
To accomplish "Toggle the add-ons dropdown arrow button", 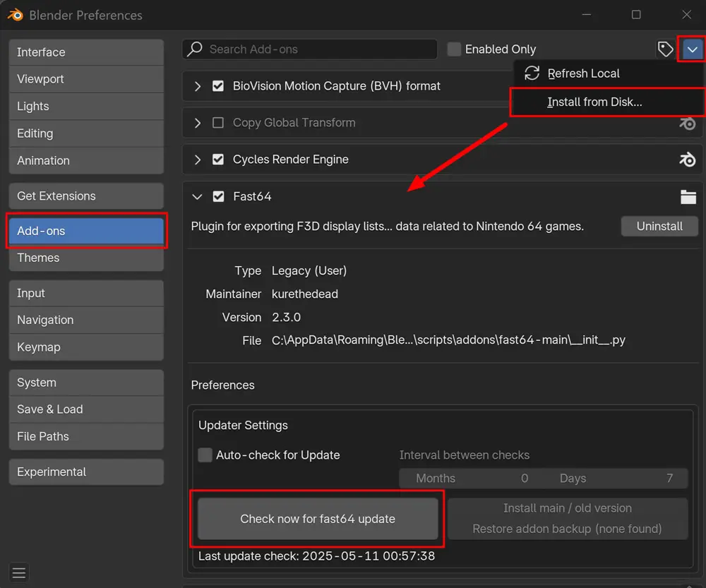I will click(x=692, y=49).
